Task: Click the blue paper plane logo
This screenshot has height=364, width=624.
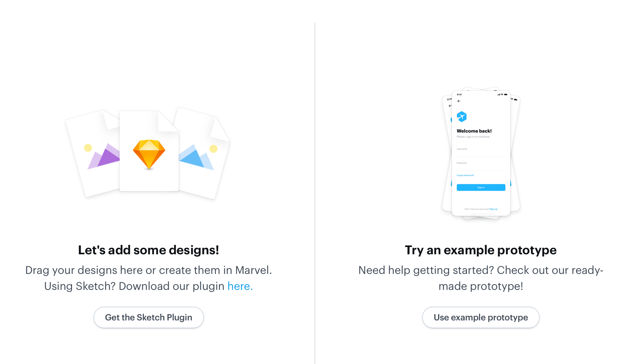Action: pos(461,117)
